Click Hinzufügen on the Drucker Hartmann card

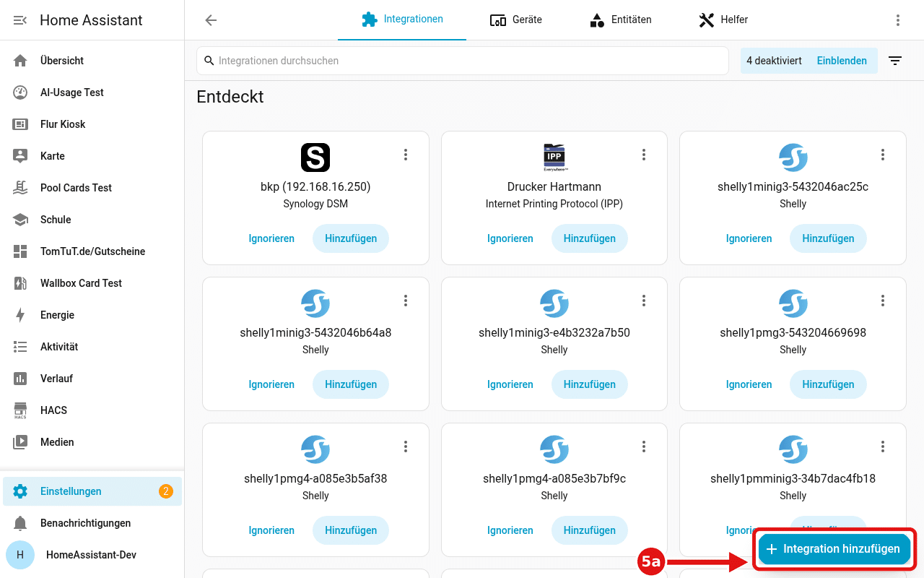(590, 238)
